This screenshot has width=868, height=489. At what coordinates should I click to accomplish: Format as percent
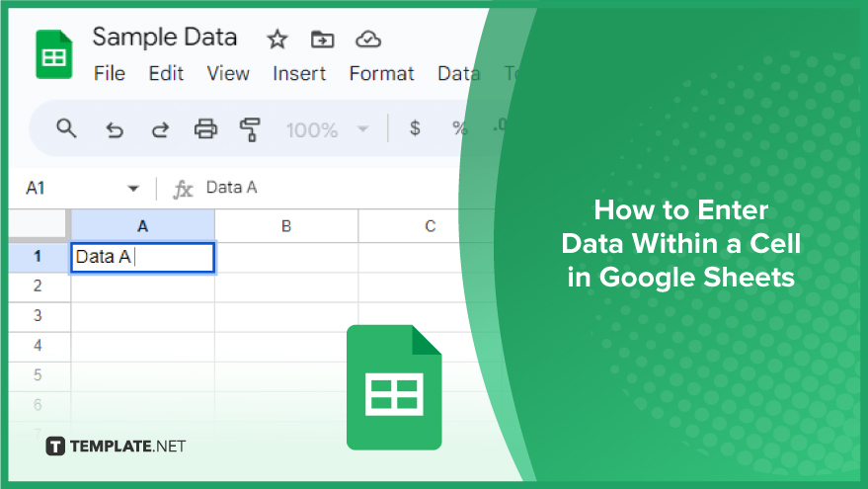[x=459, y=128]
